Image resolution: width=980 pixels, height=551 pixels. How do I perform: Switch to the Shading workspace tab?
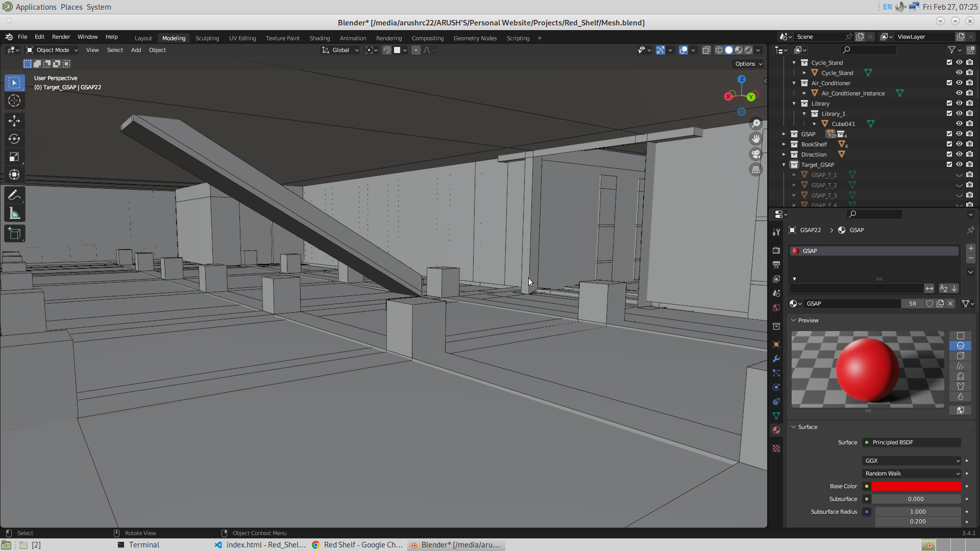click(x=320, y=38)
